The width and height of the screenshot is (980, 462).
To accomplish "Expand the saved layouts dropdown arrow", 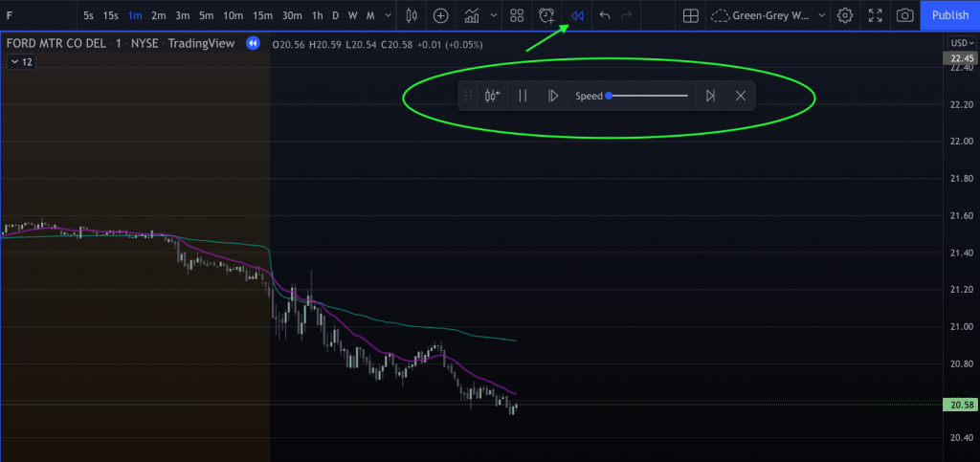I will [x=821, y=15].
